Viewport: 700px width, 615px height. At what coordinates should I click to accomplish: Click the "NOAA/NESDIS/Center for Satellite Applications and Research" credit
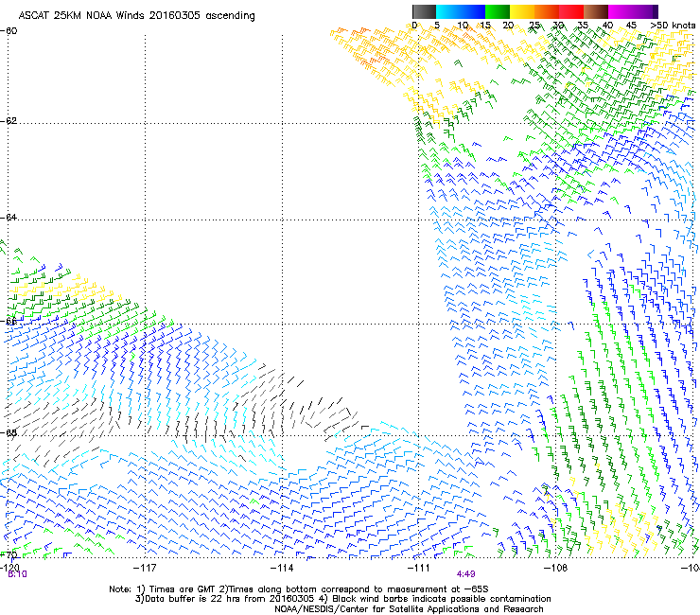point(409,609)
